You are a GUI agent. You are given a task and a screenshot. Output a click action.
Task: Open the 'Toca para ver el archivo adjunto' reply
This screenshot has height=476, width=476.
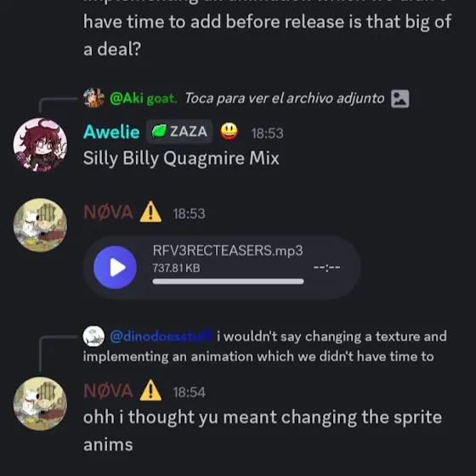285,99
